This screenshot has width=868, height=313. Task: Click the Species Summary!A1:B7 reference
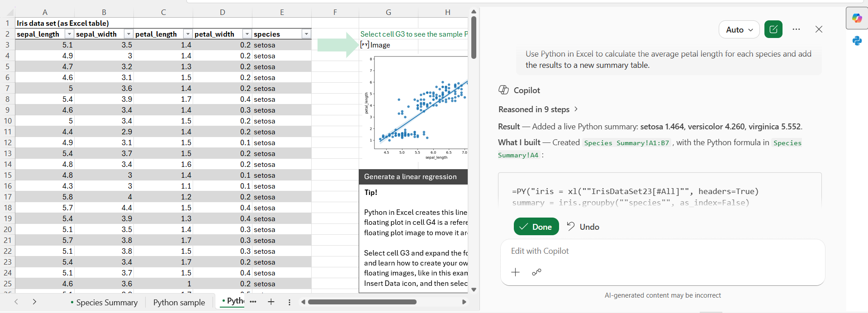[x=626, y=143]
